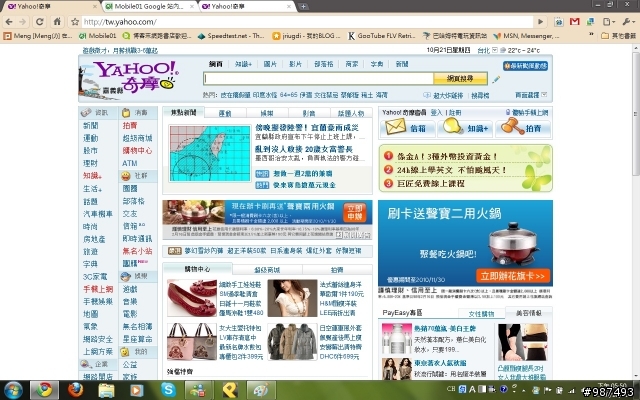The width and height of the screenshot is (640, 400).
Task: Expand the 其他書籤 folder
Action: (x=618, y=36)
